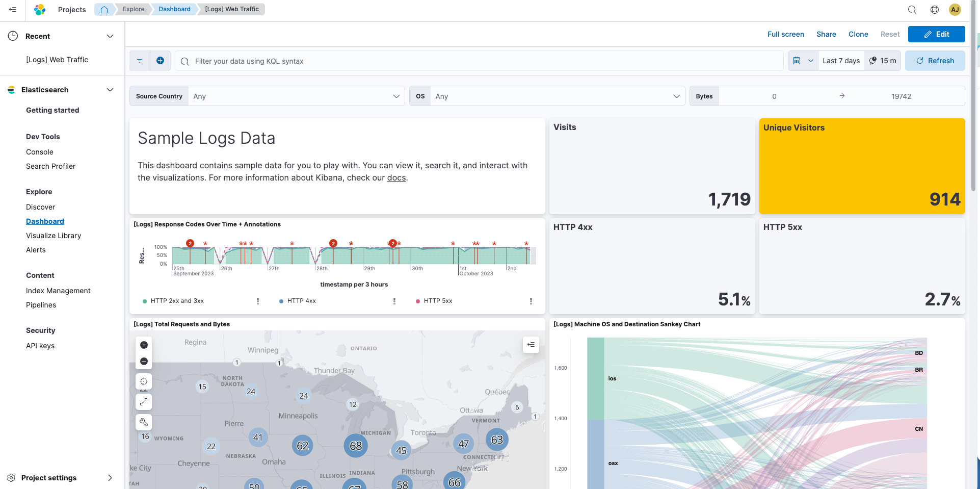This screenshot has width=980, height=489.
Task: Open Visualize Library from the sidebar
Action: 54,236
